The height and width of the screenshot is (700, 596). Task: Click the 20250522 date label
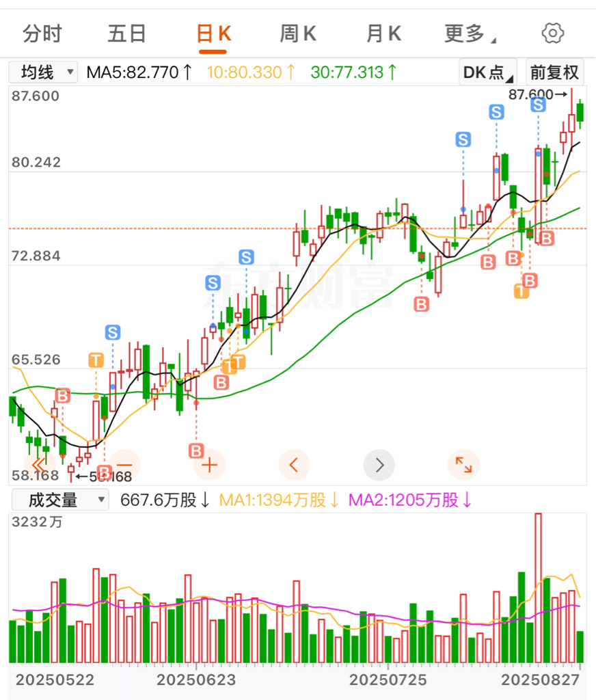tap(55, 680)
